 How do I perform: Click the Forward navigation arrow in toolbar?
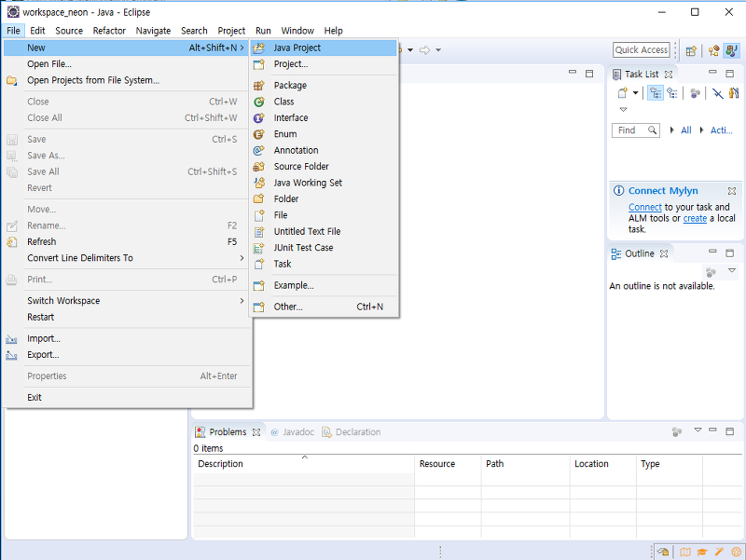424,50
